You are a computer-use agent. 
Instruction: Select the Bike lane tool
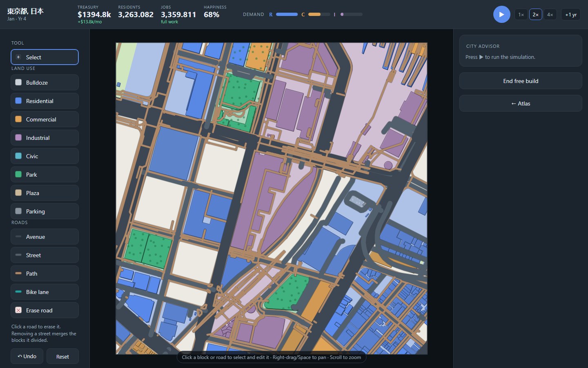point(45,292)
